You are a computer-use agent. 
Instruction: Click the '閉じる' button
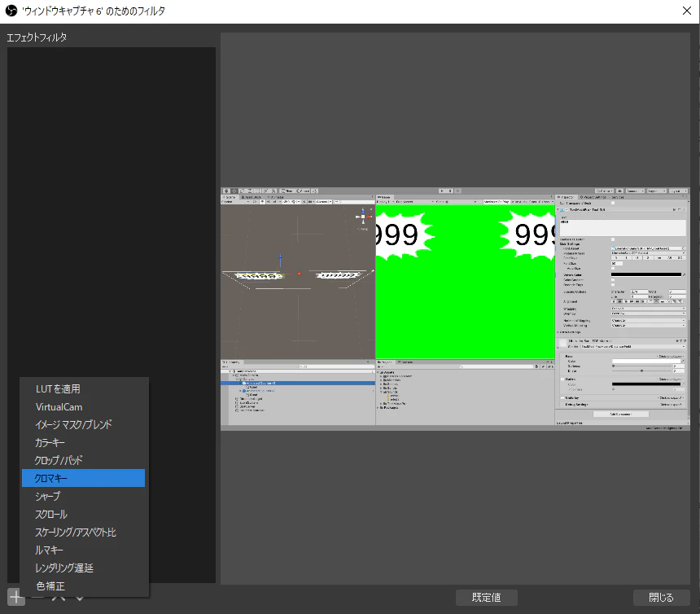[x=661, y=598]
